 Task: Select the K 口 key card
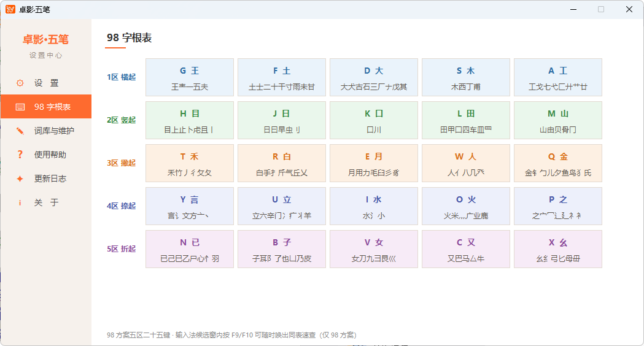pyautogui.click(x=374, y=120)
